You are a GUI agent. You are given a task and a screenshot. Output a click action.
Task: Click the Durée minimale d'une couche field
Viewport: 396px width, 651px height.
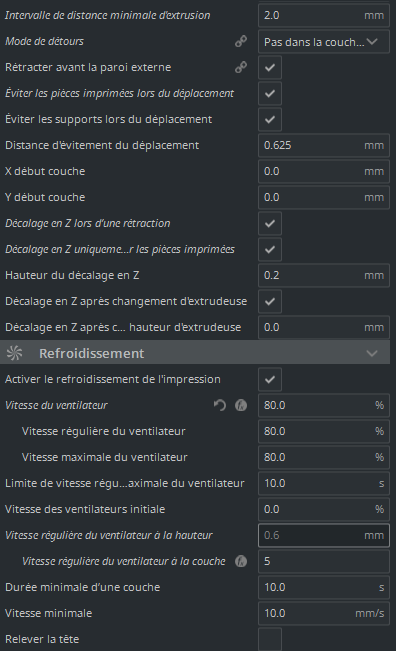click(x=324, y=587)
